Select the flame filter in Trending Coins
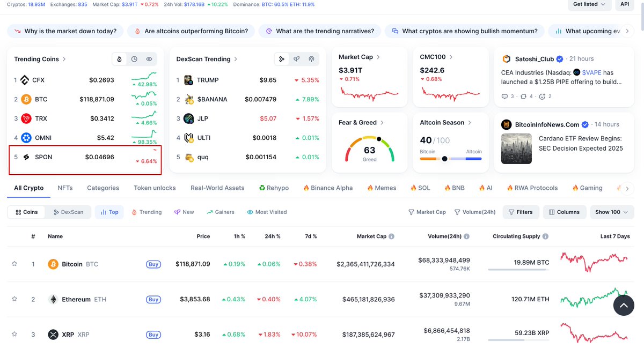This screenshot has height=349, width=644. tap(119, 59)
